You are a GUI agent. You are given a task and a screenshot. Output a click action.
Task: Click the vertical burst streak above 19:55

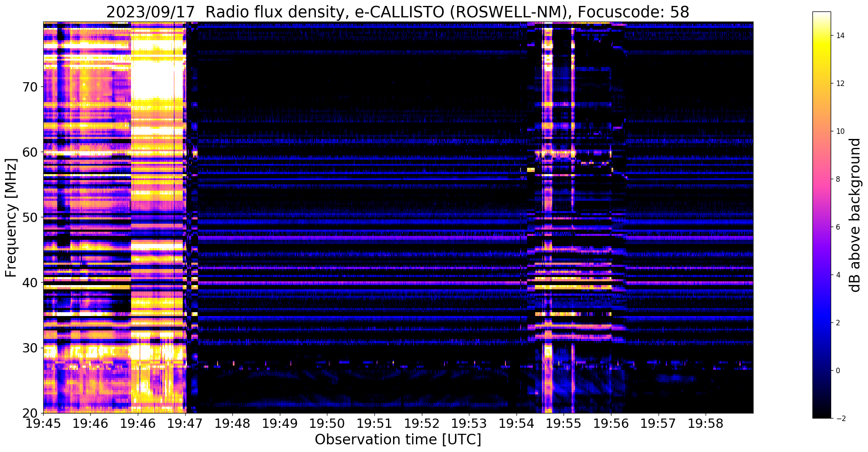tap(573, 218)
